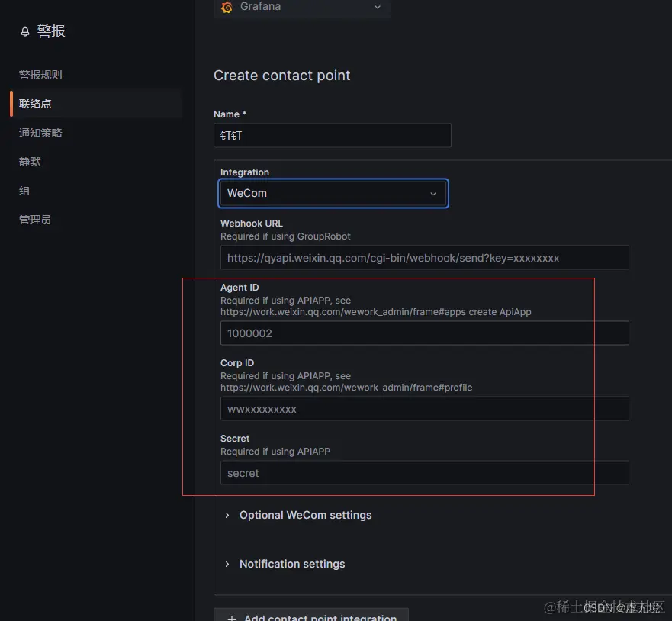
Task: Click the 警报 section heading
Action: [51, 31]
